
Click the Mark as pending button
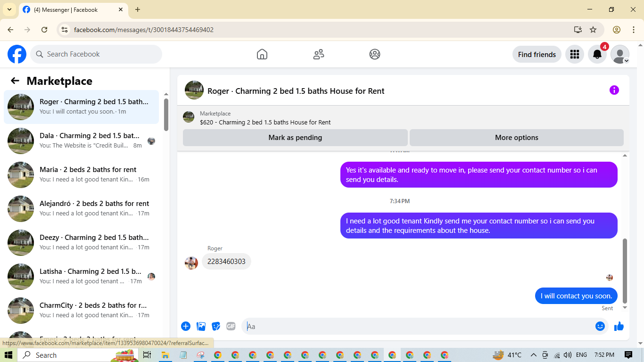(295, 138)
